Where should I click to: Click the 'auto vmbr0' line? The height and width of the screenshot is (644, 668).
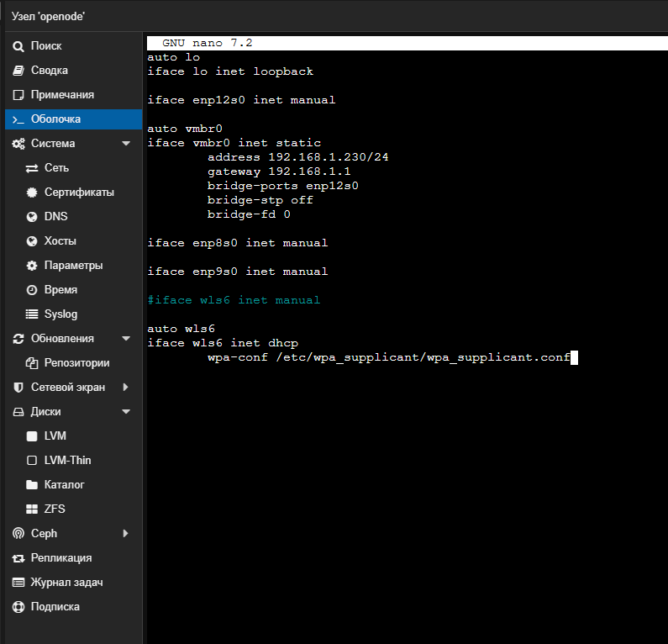185,129
